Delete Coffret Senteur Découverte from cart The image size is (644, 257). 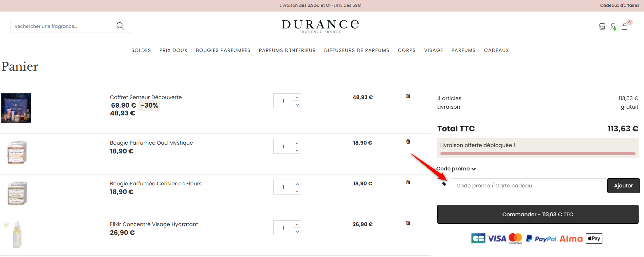click(x=408, y=96)
